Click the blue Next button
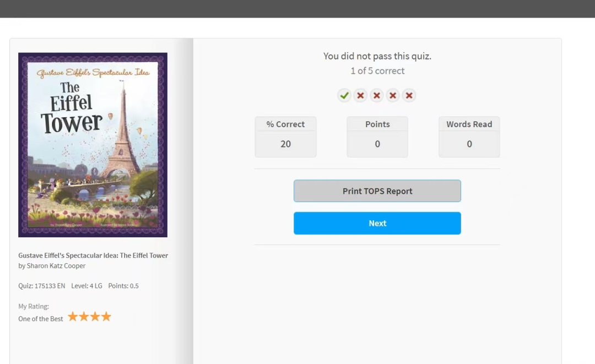Image resolution: width=595 pixels, height=364 pixels. coord(377,223)
